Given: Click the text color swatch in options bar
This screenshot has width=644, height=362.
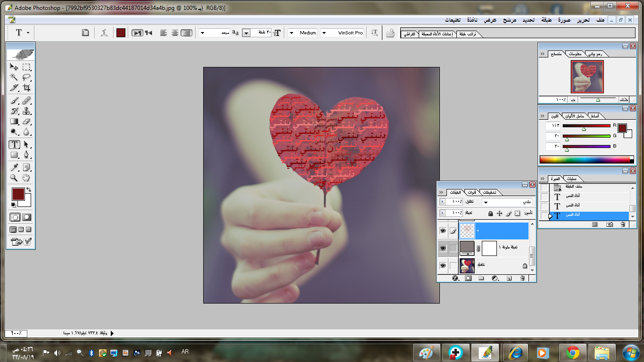Looking at the screenshot, I should (121, 33).
